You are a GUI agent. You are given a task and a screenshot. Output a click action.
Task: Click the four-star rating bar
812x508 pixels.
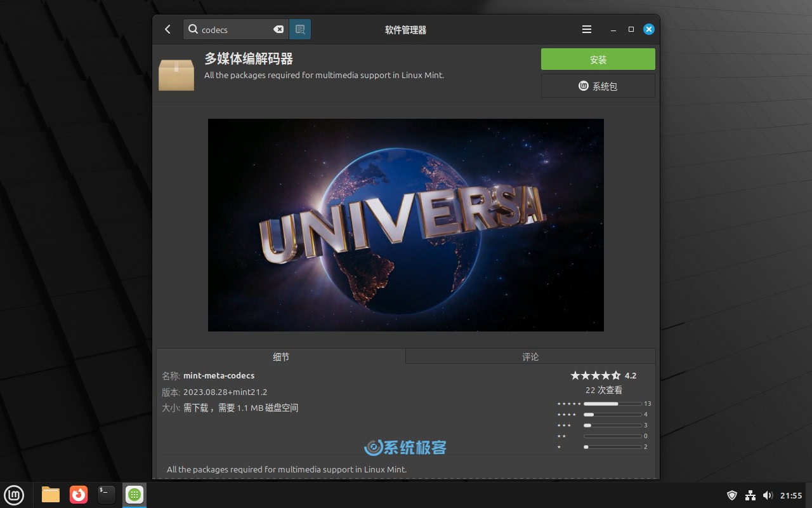pyautogui.click(x=612, y=415)
